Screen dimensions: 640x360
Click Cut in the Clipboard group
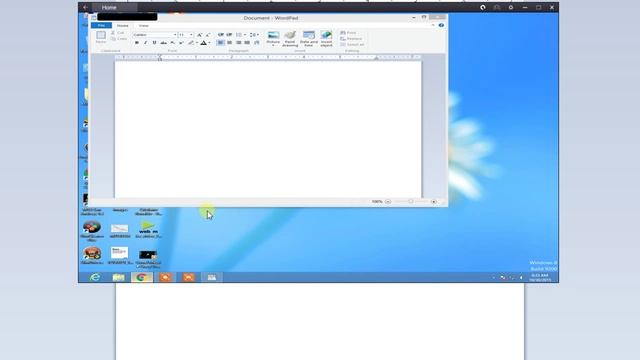118,33
